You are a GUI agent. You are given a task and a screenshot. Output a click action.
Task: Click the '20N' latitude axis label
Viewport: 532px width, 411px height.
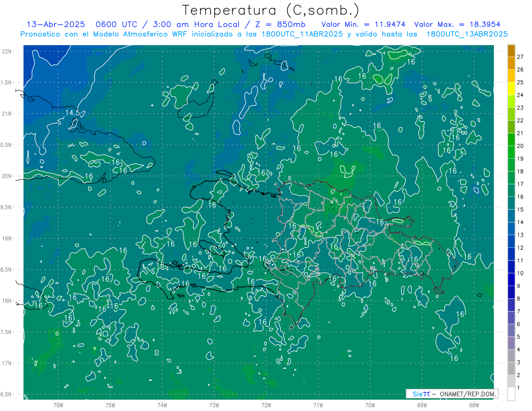click(7, 176)
